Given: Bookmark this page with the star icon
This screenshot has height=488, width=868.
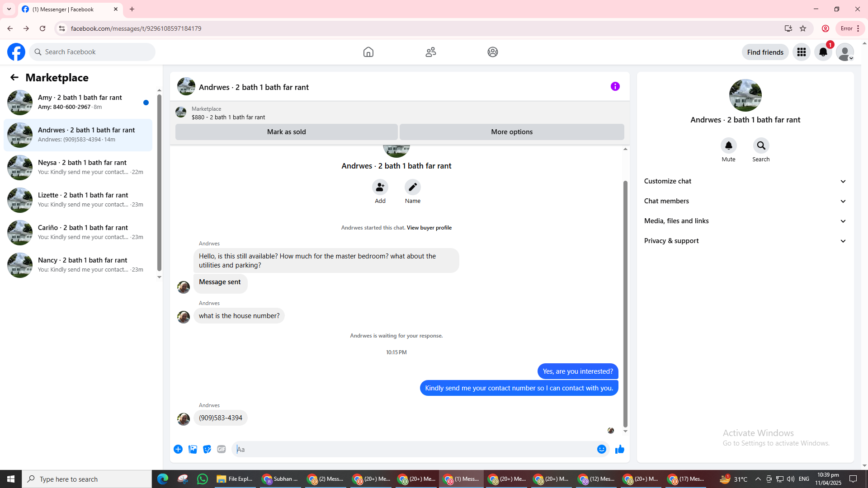Looking at the screenshot, I should click(x=803, y=28).
